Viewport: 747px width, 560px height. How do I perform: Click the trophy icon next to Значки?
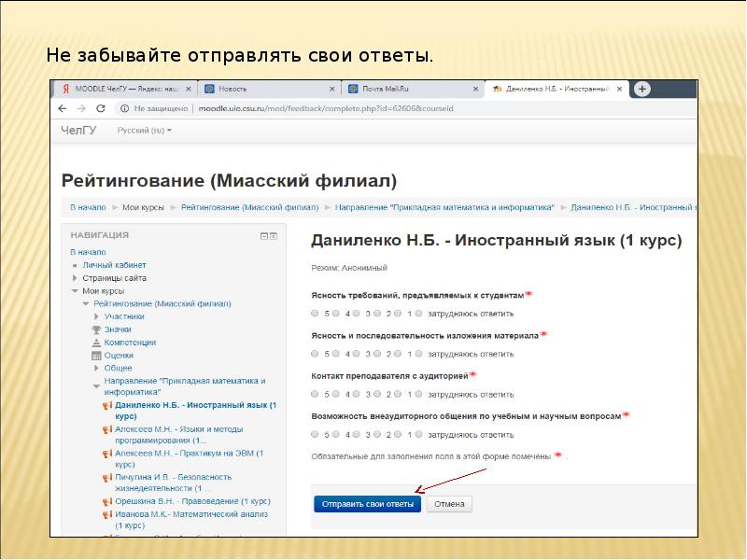(x=96, y=329)
